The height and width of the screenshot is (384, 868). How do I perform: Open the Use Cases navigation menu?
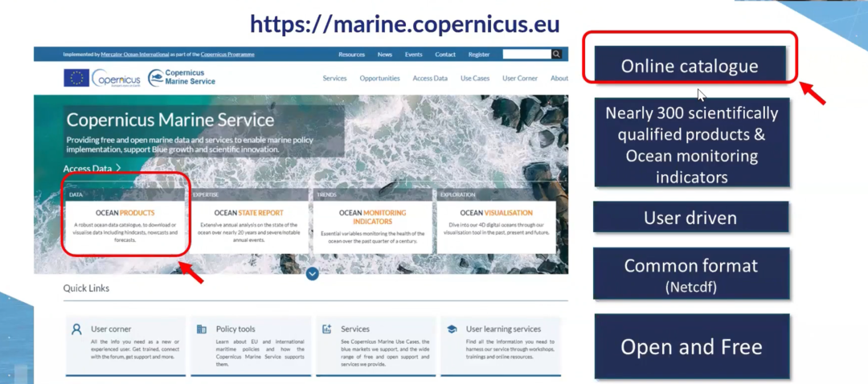pyautogui.click(x=474, y=79)
